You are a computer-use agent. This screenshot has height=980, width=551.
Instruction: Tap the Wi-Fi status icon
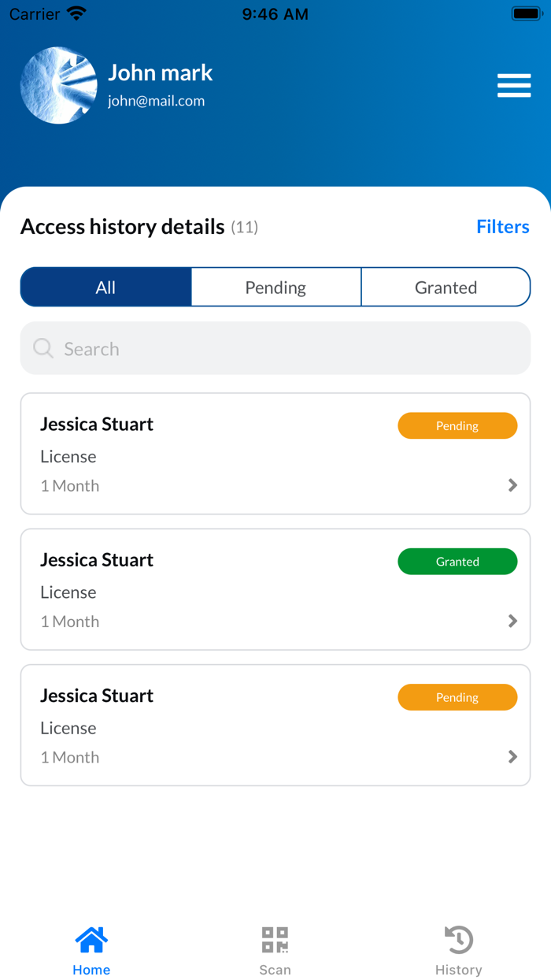click(77, 14)
